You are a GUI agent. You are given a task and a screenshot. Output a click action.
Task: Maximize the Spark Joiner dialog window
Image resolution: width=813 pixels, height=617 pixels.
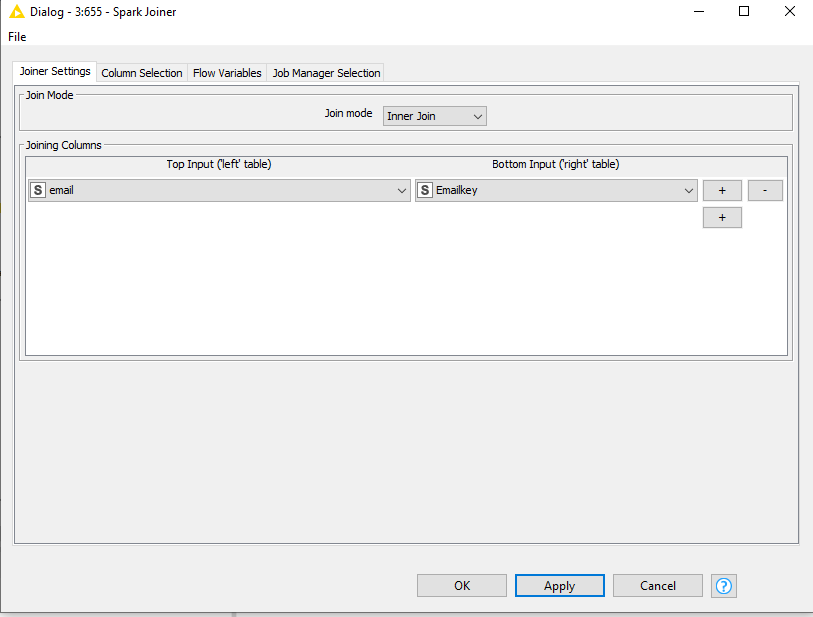coord(743,11)
